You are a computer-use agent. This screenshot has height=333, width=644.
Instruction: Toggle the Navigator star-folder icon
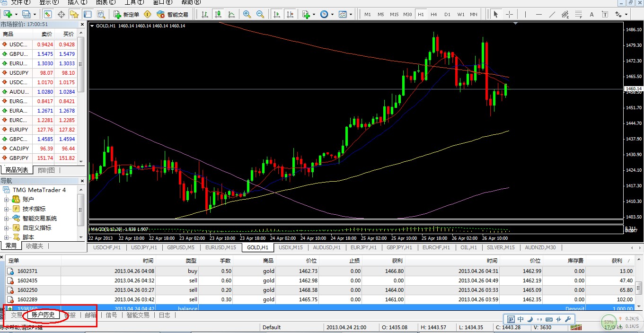(74, 14)
